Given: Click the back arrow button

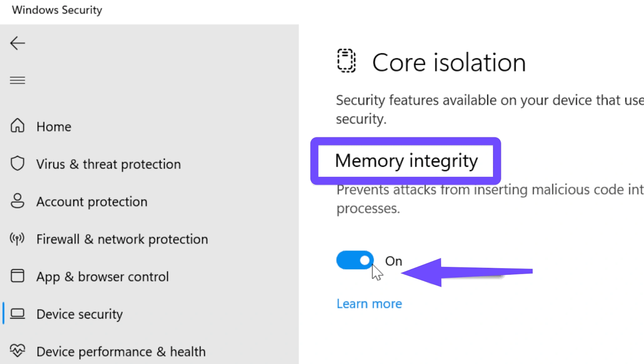Looking at the screenshot, I should 17,43.
